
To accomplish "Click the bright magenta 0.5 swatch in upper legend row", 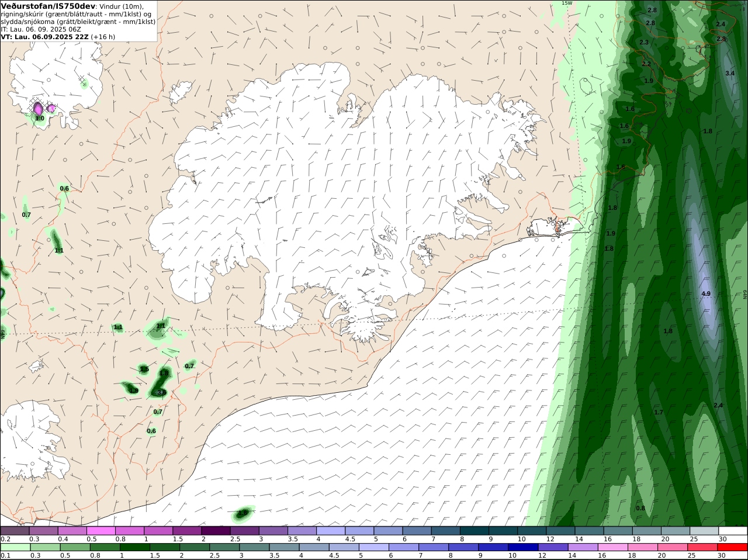I will pyautogui.click(x=101, y=531).
